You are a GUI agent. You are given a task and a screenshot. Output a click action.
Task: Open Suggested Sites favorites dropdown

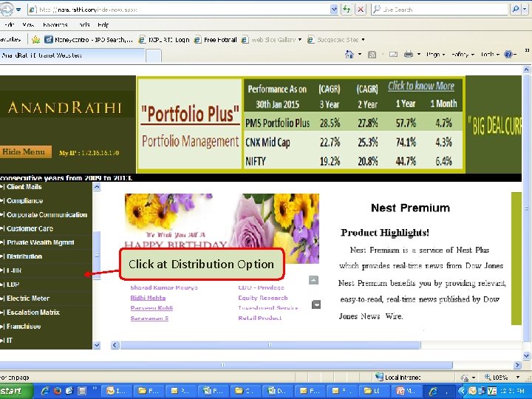(363, 40)
